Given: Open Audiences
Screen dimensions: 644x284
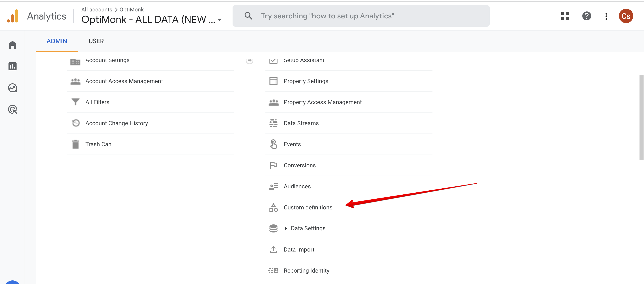Looking at the screenshot, I should coord(297,186).
